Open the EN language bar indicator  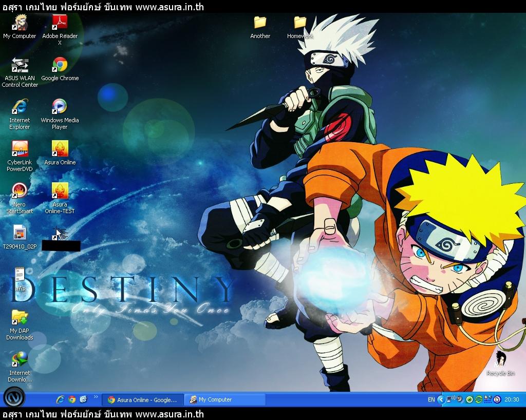pos(431,399)
